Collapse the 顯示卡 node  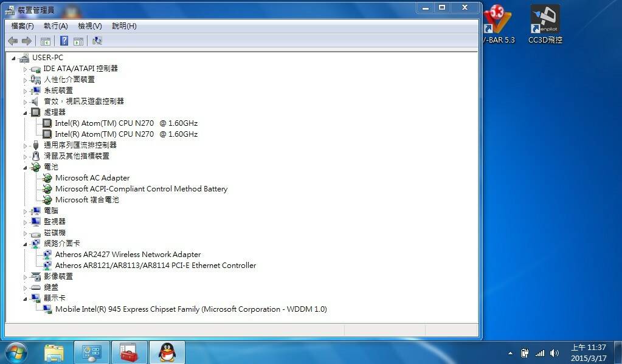(25, 298)
